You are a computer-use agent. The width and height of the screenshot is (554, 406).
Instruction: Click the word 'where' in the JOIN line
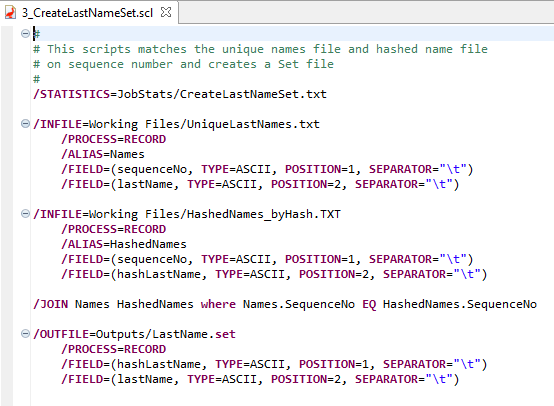pyautogui.click(x=218, y=304)
